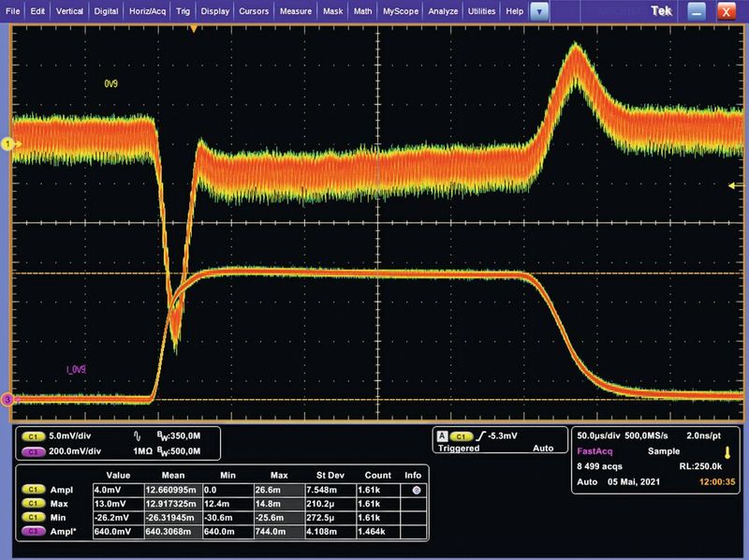
Task: Click the orange trigger position marker at top
Action: click(194, 30)
